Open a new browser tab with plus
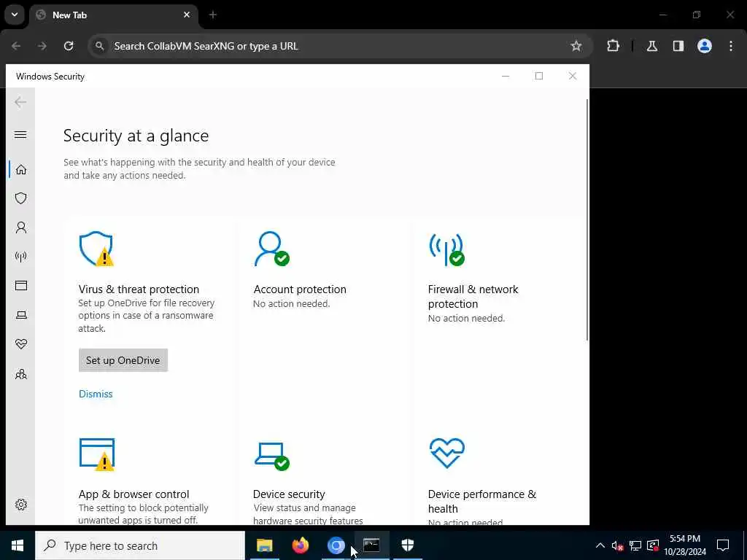The height and width of the screenshot is (560, 747). (x=213, y=15)
